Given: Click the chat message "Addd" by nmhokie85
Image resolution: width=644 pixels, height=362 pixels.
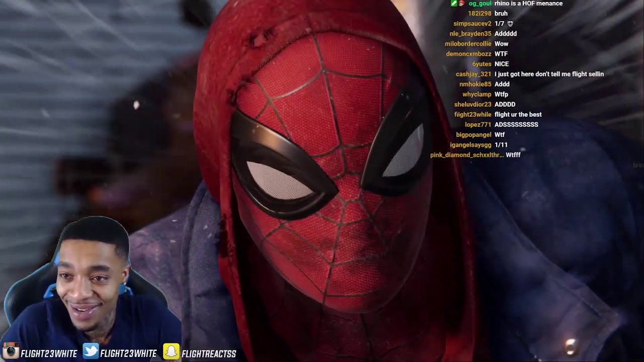Looking at the screenshot, I should (502, 84).
